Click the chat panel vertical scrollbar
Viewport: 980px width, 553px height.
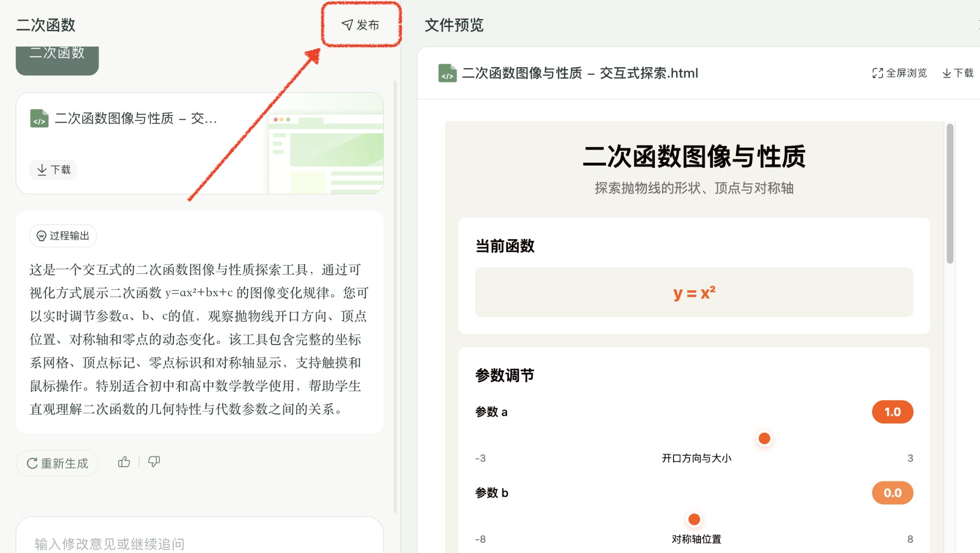[x=395, y=297]
